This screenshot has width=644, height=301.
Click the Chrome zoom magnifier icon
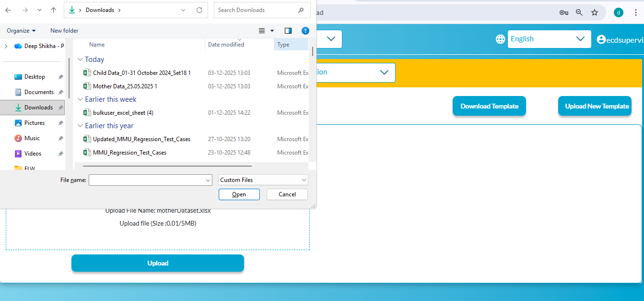[x=579, y=12]
